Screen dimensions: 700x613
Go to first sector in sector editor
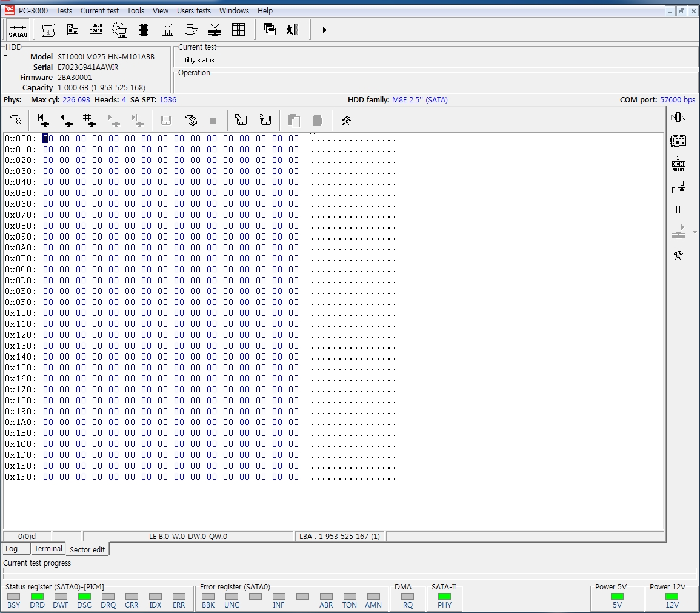[42, 120]
